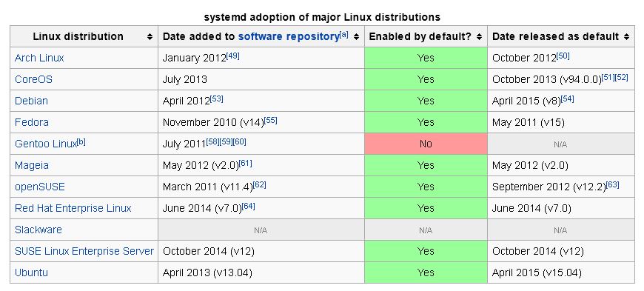The image size is (644, 291).
Task: Open citation 49 next to January 2012
Action: point(233,56)
